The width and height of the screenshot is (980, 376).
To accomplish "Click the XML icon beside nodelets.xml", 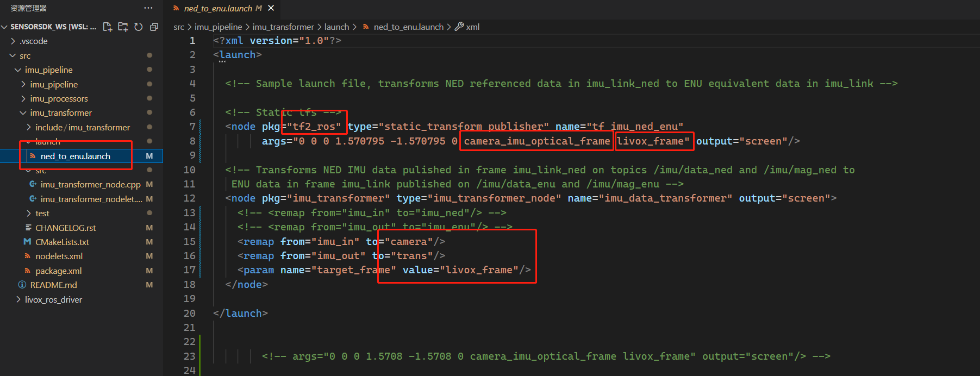I will click(27, 256).
